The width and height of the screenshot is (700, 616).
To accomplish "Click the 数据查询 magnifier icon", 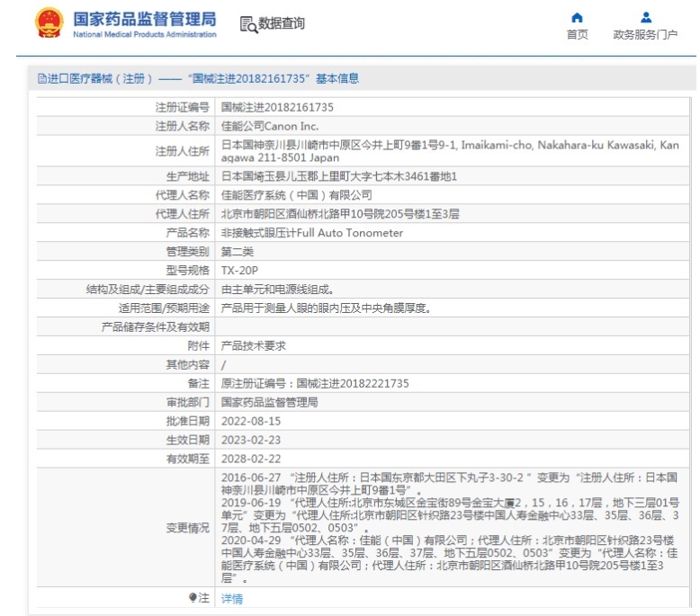I will pos(247,24).
